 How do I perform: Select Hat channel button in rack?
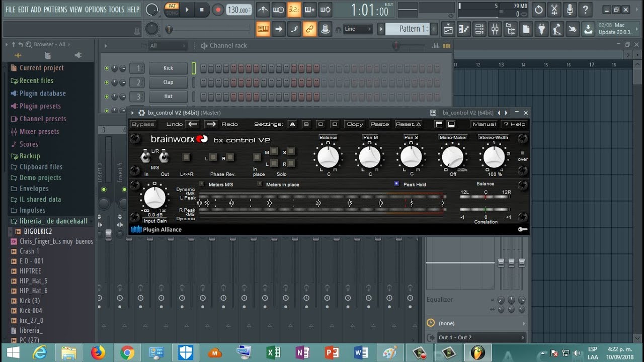coord(168,96)
